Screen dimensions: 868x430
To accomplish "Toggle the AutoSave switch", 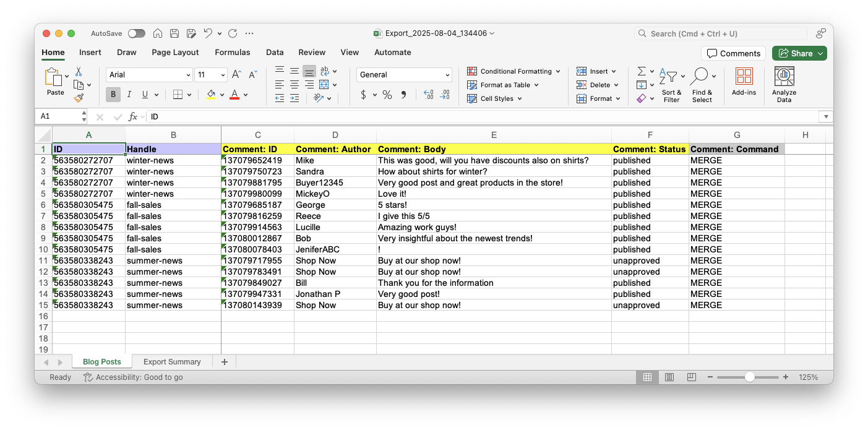I will click(x=136, y=33).
